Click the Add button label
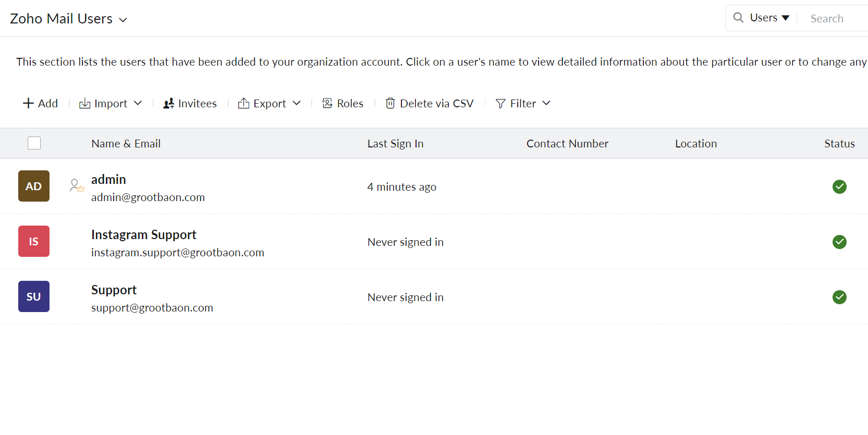This screenshot has width=868, height=435. pyautogui.click(x=48, y=104)
